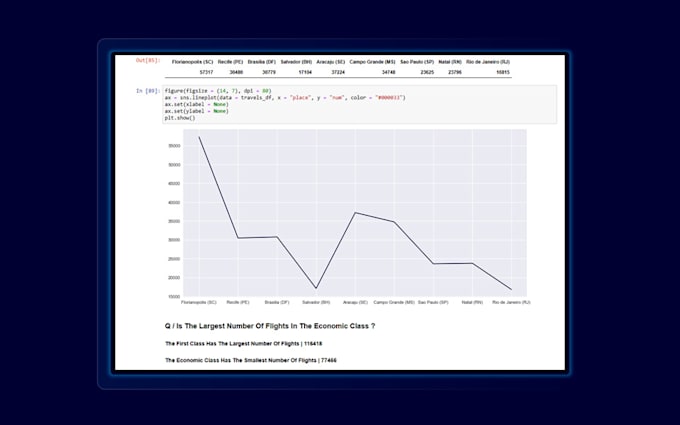The width and height of the screenshot is (680, 425).
Task: Click the Florianopolis (SC) x-axis label on chart
Action: (199, 302)
